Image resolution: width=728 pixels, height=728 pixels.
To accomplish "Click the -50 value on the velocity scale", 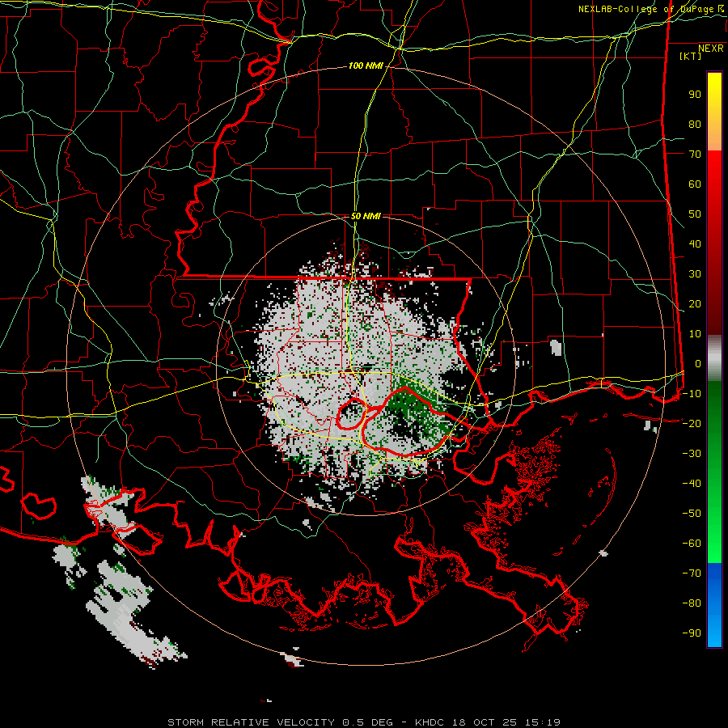I will [692, 514].
